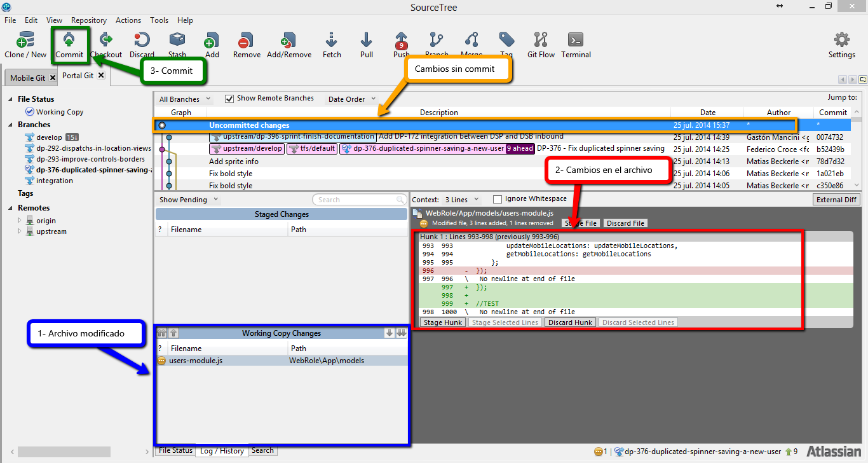The width and height of the screenshot is (868, 463).
Task: Select users-module.js in Working Copy Changes
Action: click(281, 361)
